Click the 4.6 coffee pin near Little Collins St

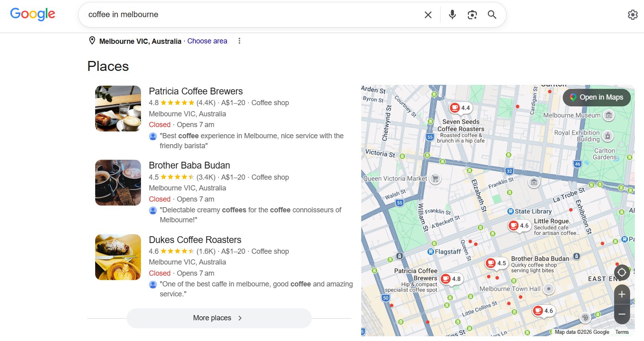544,311
